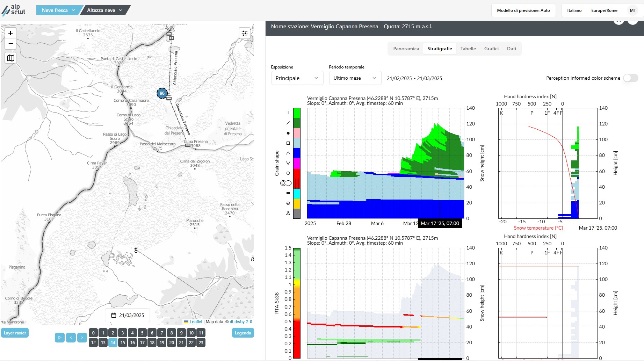Select hour 7 button
Viewport: 644px width, 361px height.
pos(162,333)
